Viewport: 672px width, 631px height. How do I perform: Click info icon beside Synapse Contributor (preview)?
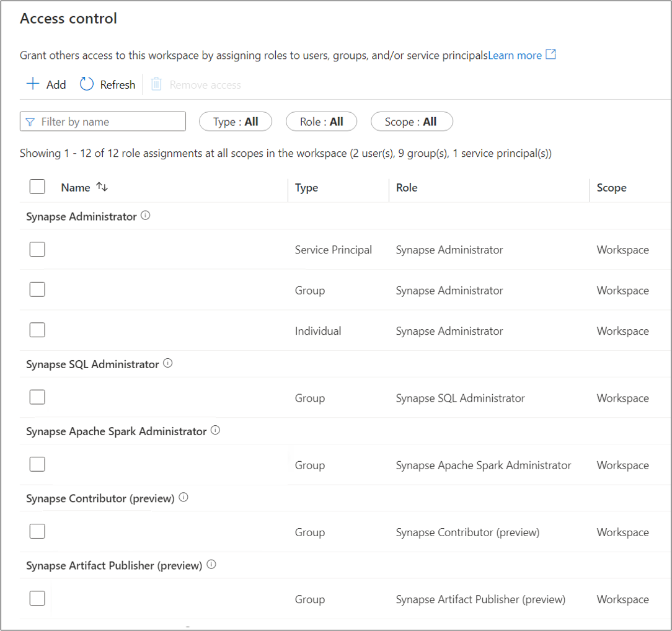tap(183, 498)
